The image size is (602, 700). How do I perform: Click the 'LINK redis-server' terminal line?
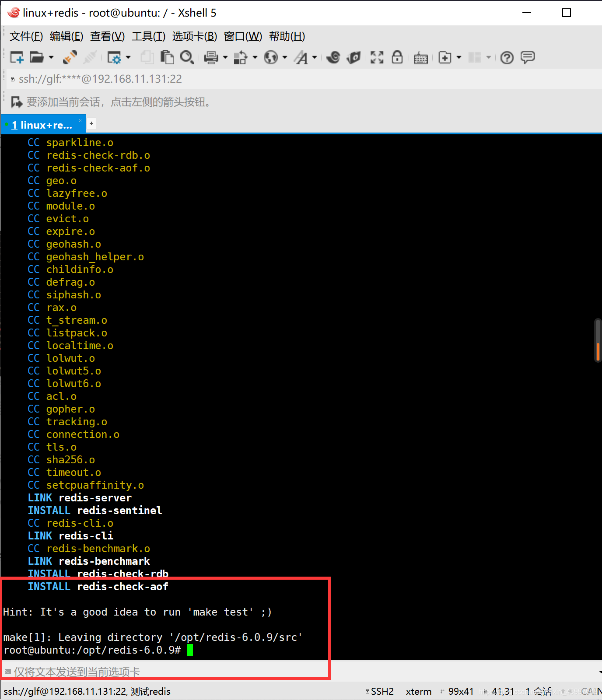[80, 498]
